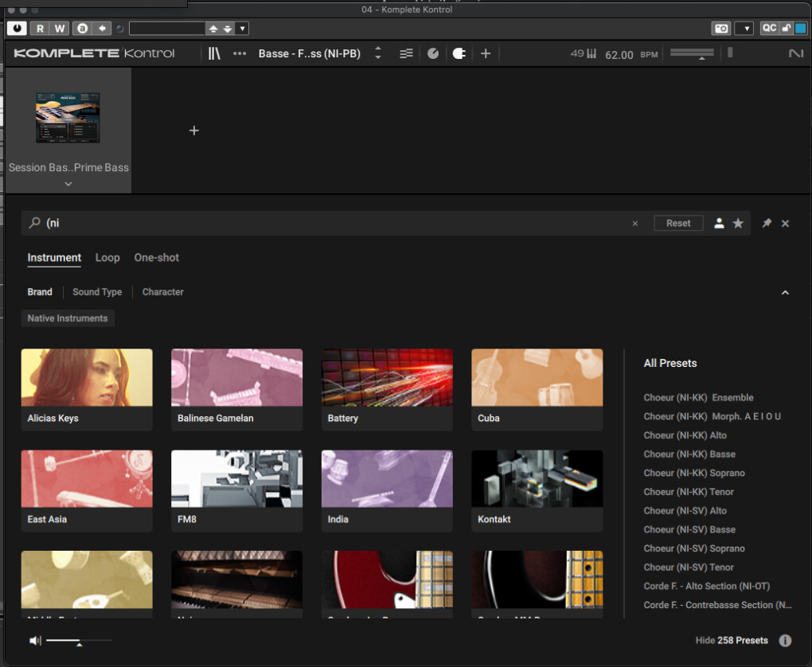
Task: Toggle Read automation (R) button
Action: coord(40,29)
